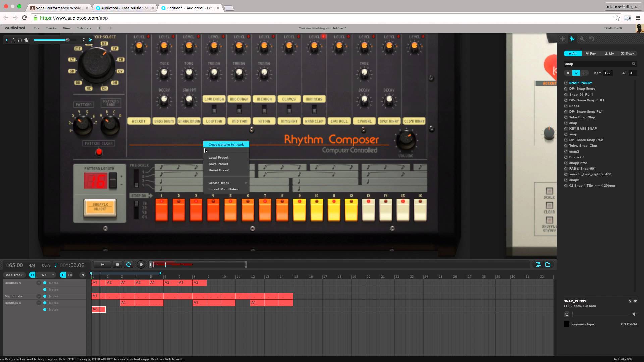This screenshot has width=644, height=362.
Task: Select the marquee selection tool
Action: 13,40
